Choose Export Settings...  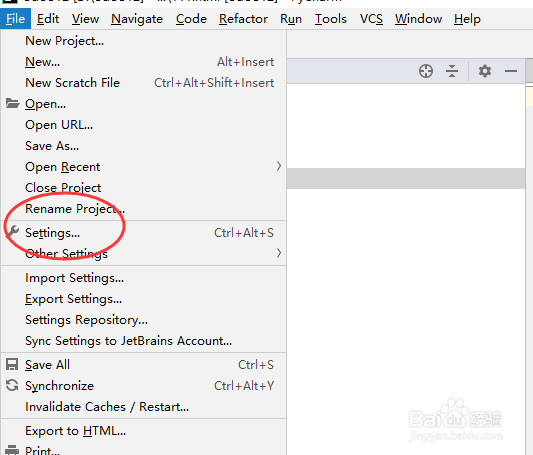143,299
